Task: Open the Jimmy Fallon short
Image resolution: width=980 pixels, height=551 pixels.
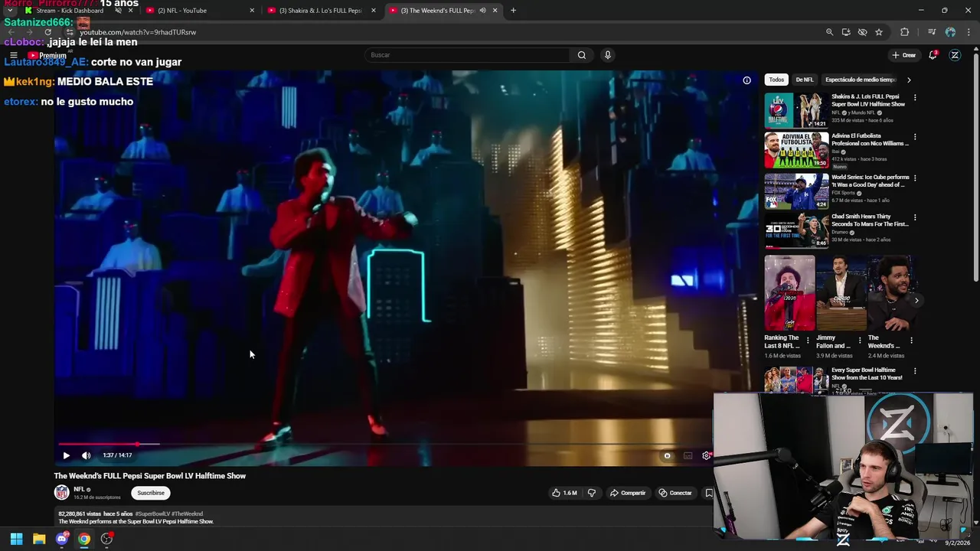Action: (x=841, y=293)
